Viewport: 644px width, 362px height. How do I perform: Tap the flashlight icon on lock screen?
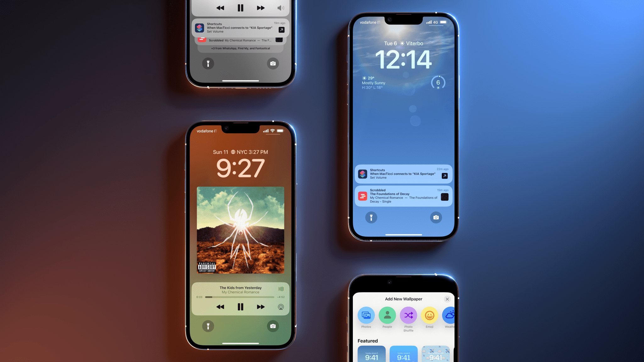click(x=371, y=217)
